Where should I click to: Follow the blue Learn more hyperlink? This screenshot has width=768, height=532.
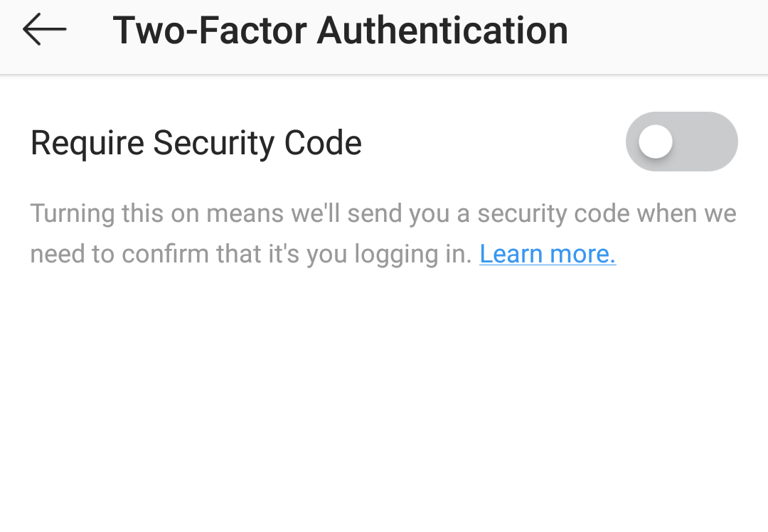[548, 254]
